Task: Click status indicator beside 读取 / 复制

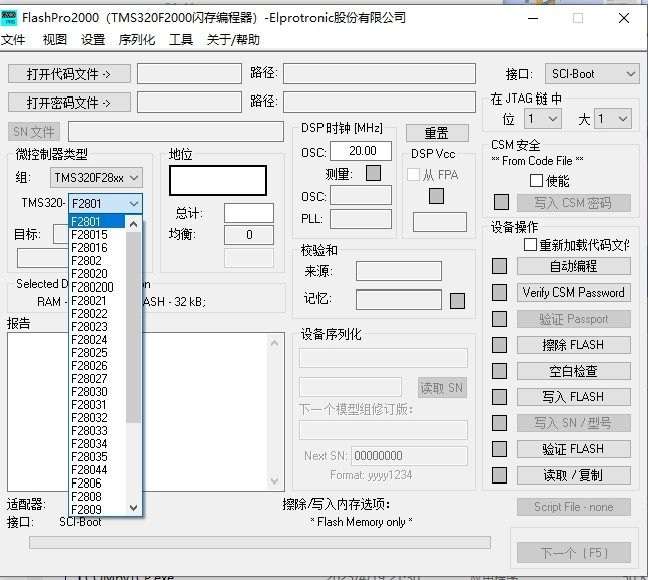Action: pos(499,475)
